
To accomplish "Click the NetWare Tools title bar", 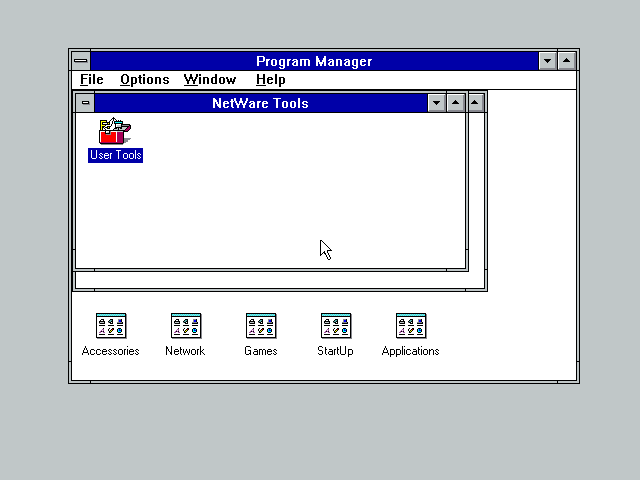I will coord(260,103).
